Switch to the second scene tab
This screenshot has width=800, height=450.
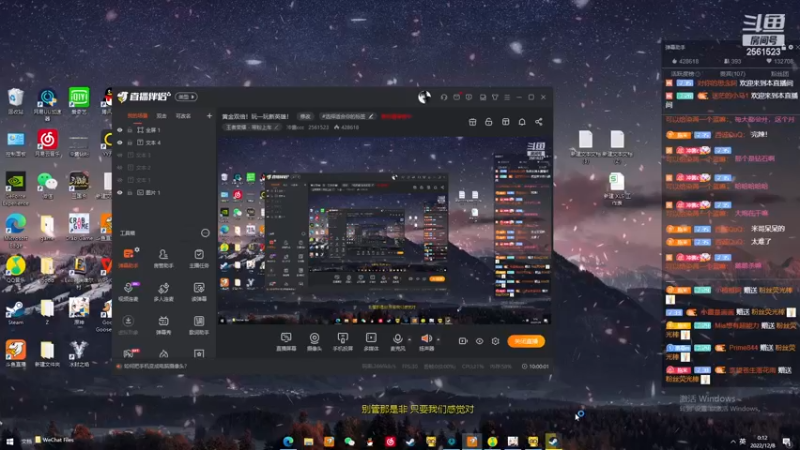162,116
